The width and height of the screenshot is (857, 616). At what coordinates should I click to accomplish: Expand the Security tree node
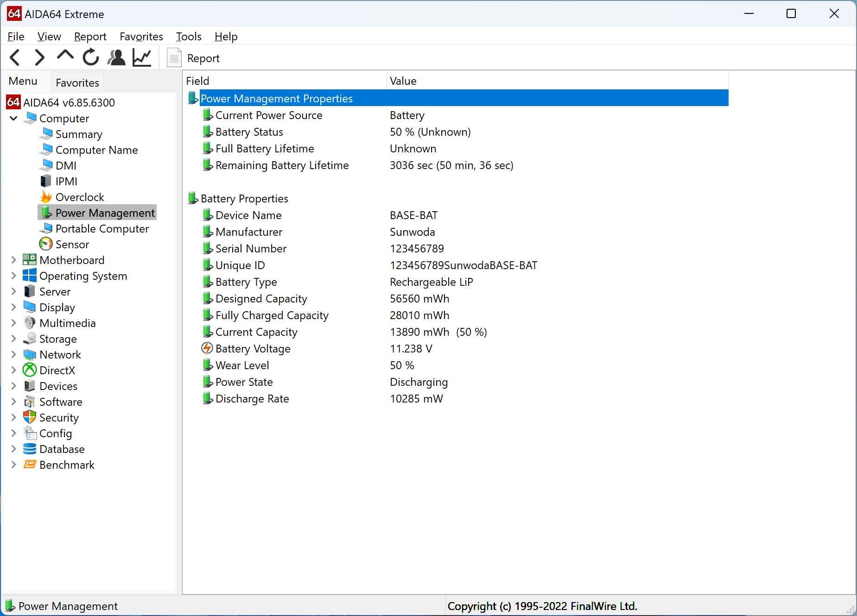point(13,417)
